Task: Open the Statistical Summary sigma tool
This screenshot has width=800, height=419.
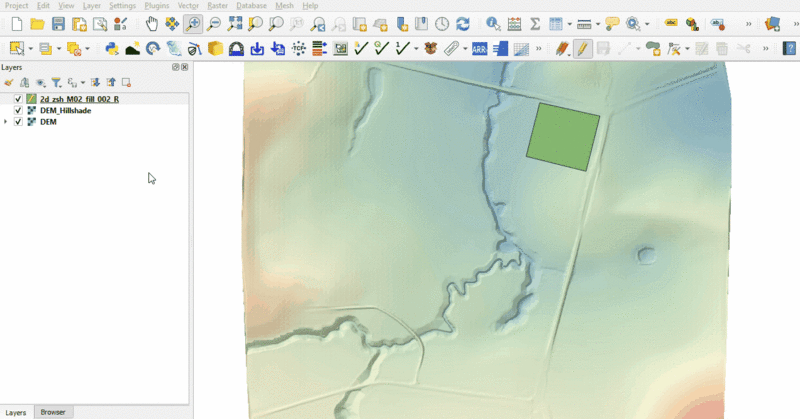Action: (x=535, y=23)
